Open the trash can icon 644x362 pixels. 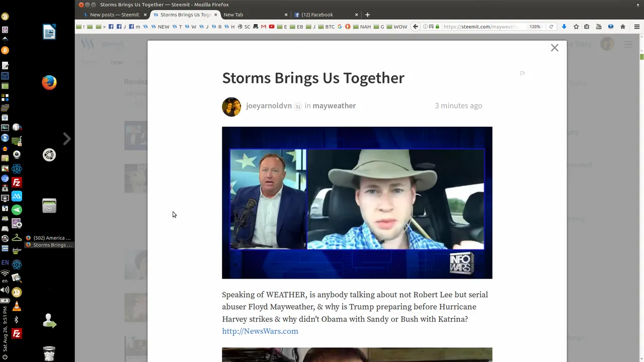[x=49, y=353]
